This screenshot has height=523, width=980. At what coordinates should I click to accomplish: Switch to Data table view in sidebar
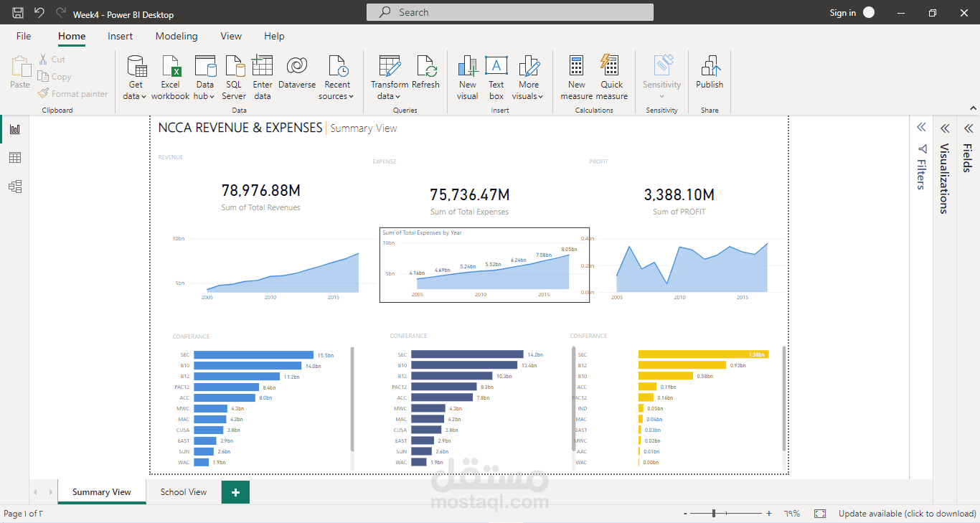(x=14, y=158)
